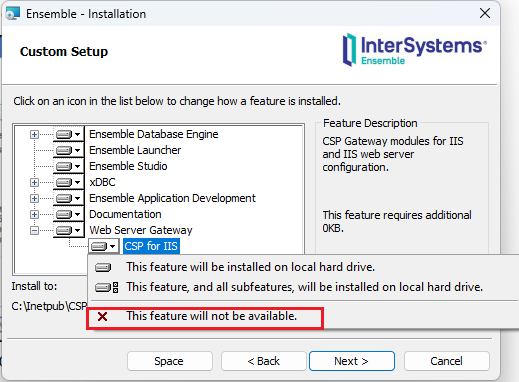The image size is (519, 382).
Task: Click the drive icon next to Ensemble Studio
Action: pos(68,166)
